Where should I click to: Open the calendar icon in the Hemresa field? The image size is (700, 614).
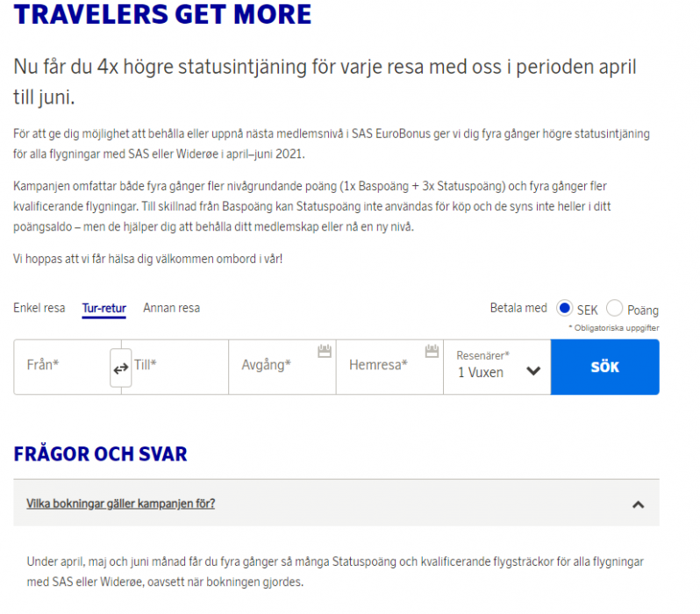coord(431,351)
